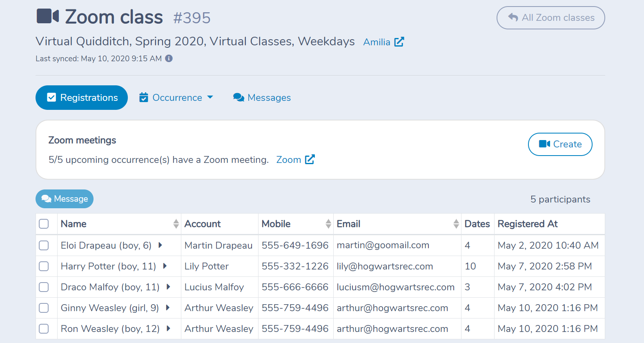Click the Dates column header

click(477, 224)
